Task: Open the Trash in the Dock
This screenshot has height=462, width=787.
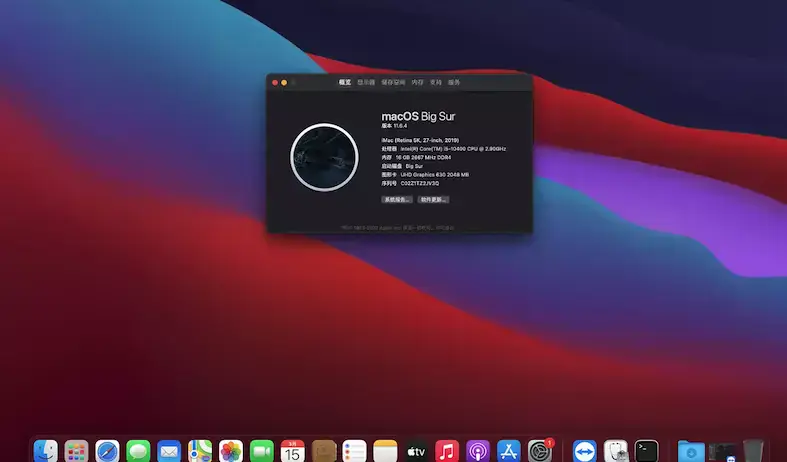Action: pyautogui.click(x=753, y=451)
